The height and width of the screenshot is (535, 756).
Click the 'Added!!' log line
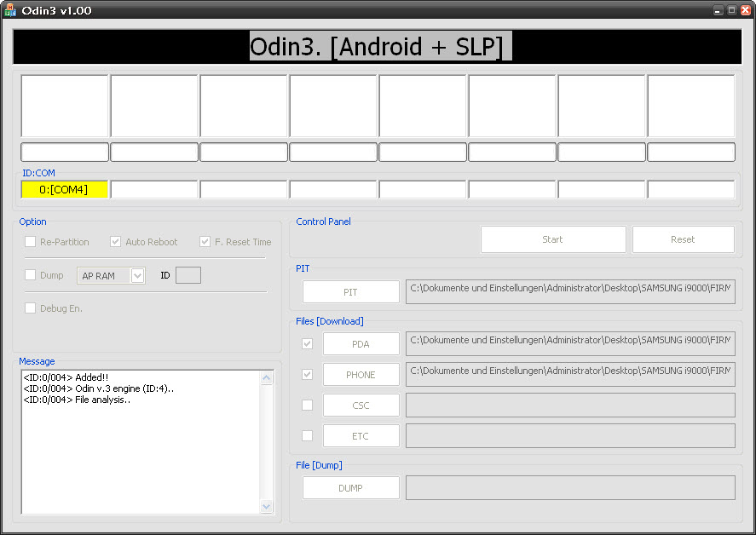click(x=66, y=377)
